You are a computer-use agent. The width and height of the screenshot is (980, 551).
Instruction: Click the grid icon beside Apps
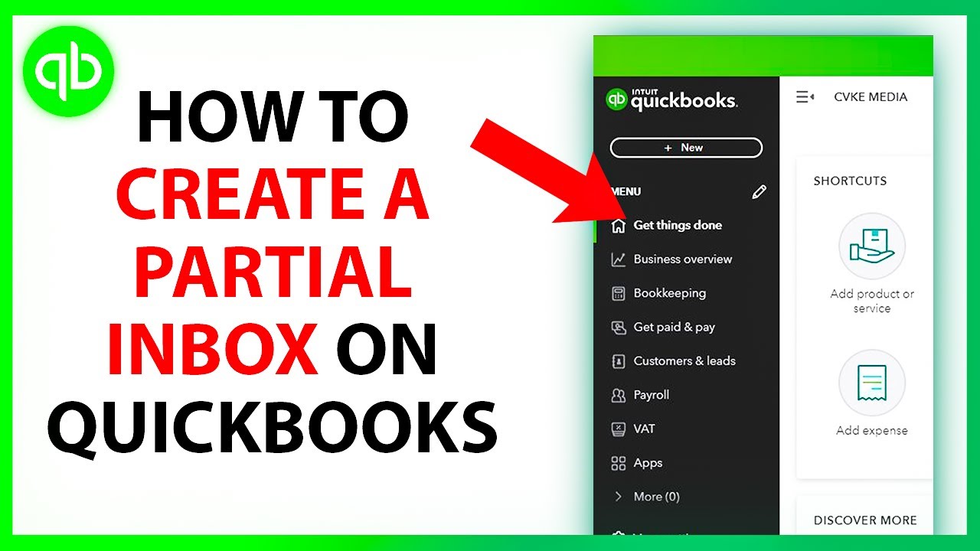point(619,463)
